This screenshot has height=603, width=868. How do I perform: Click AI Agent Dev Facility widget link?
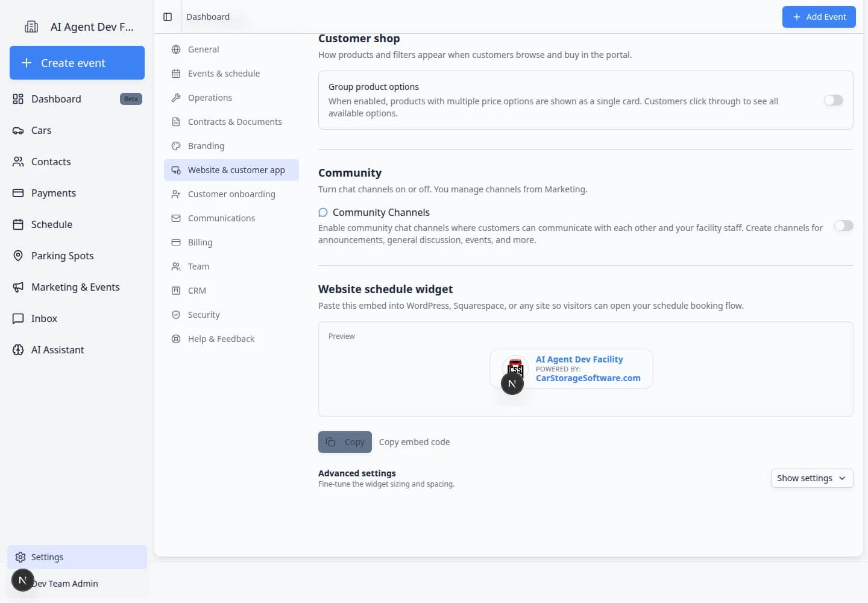click(x=579, y=359)
